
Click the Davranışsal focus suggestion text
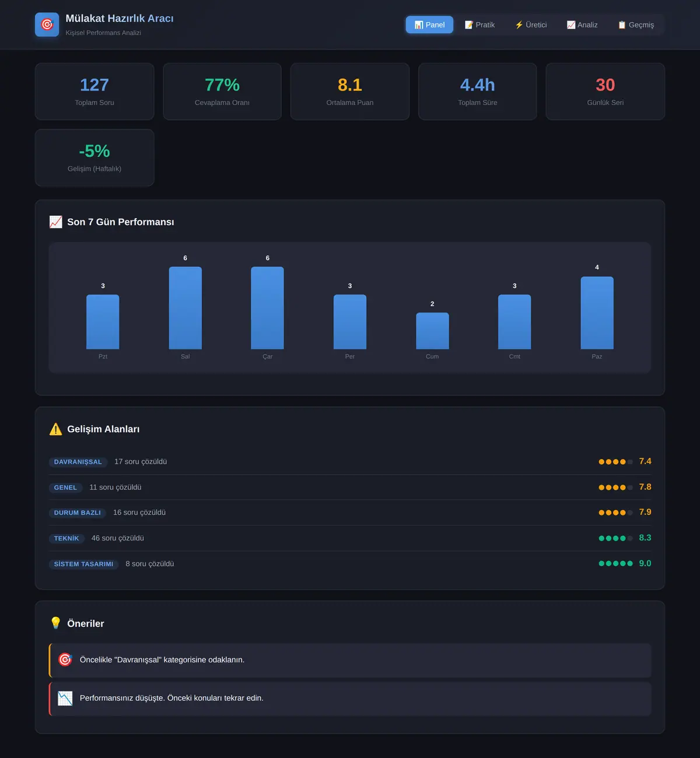[162, 660]
